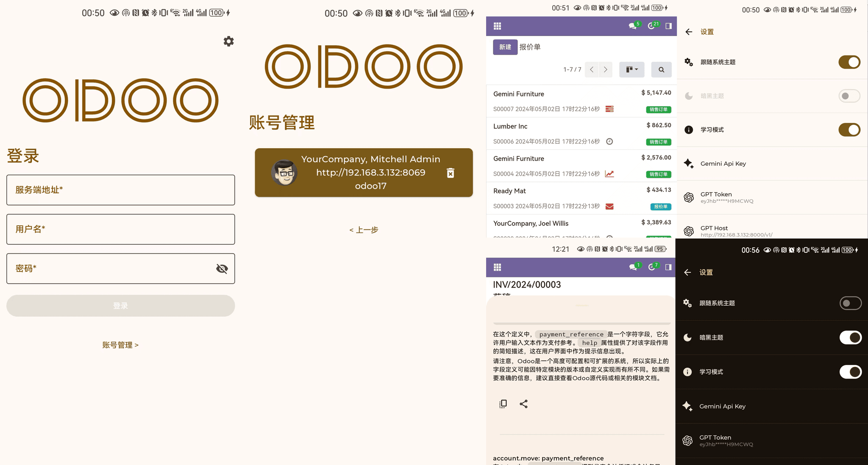The height and width of the screenshot is (465, 868).
Task: Open search in the quotations list
Action: [661, 69]
